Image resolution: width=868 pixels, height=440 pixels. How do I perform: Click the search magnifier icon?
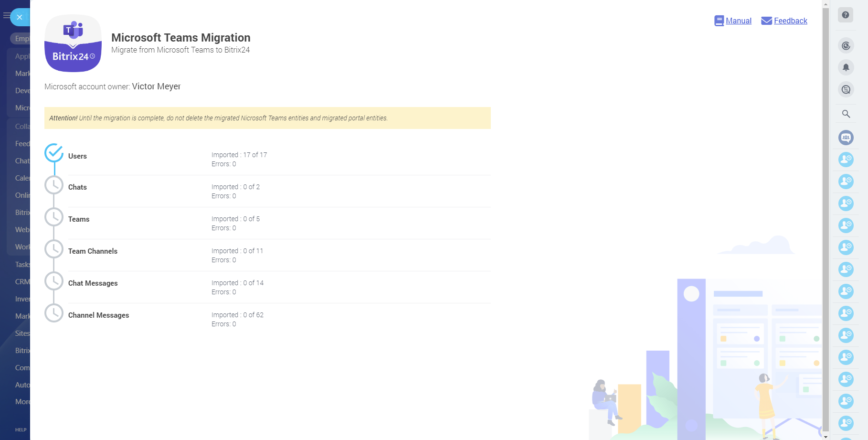[846, 114]
